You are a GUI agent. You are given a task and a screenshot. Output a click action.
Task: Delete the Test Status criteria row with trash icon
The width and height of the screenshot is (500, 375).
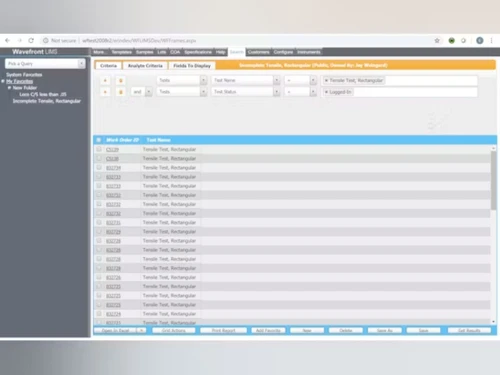tap(121, 92)
